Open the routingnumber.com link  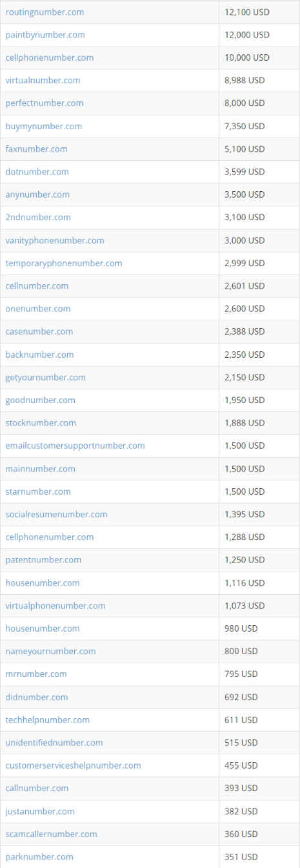click(x=45, y=12)
